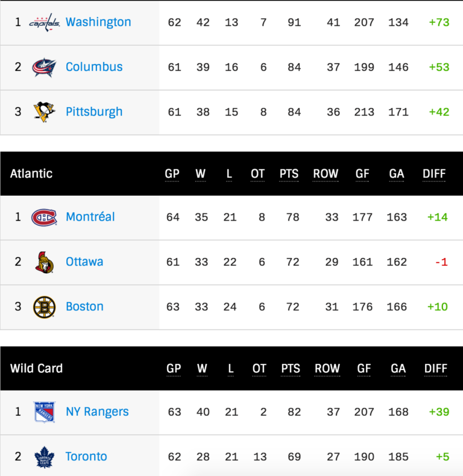
Task: Click the Washington Capitals logo
Action: tap(44, 22)
